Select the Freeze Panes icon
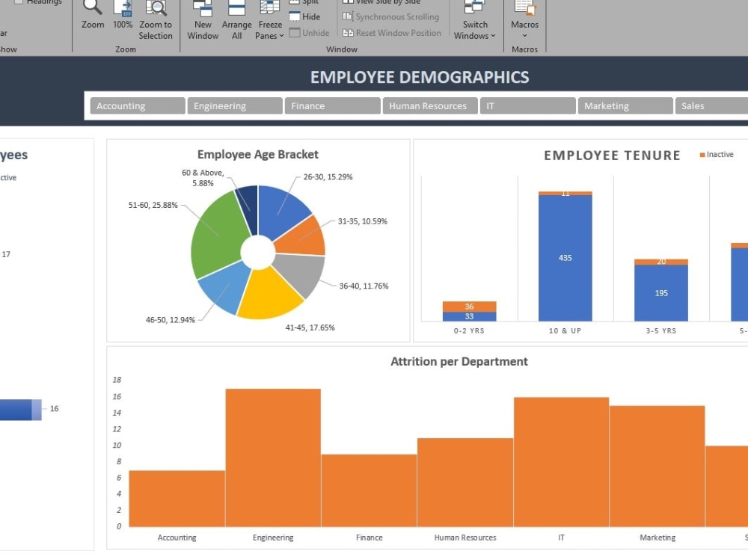 (269, 10)
